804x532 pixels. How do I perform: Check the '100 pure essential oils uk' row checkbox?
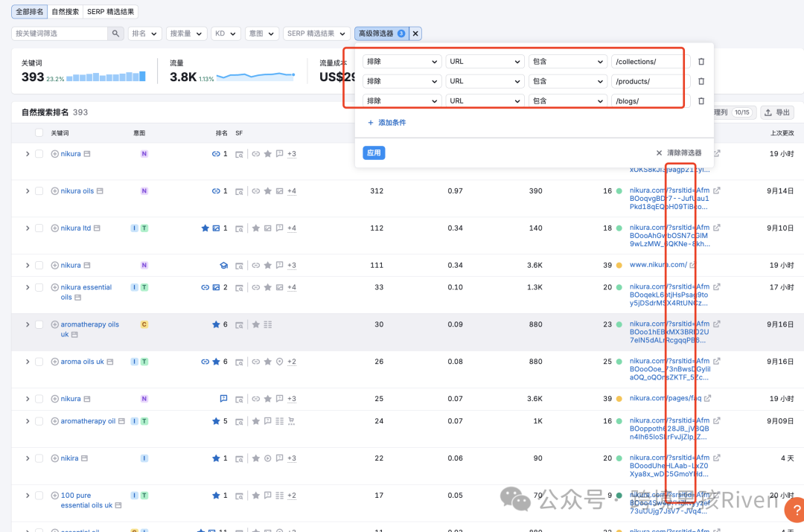click(39, 496)
